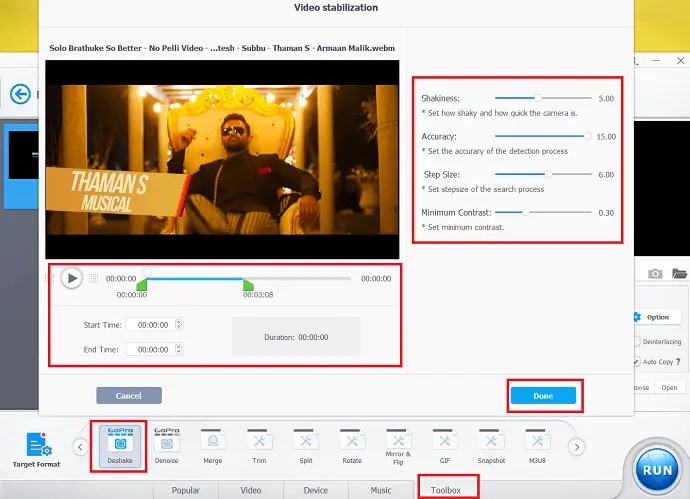Choose the Split tool
The height and width of the screenshot is (499, 690).
pos(305,441)
